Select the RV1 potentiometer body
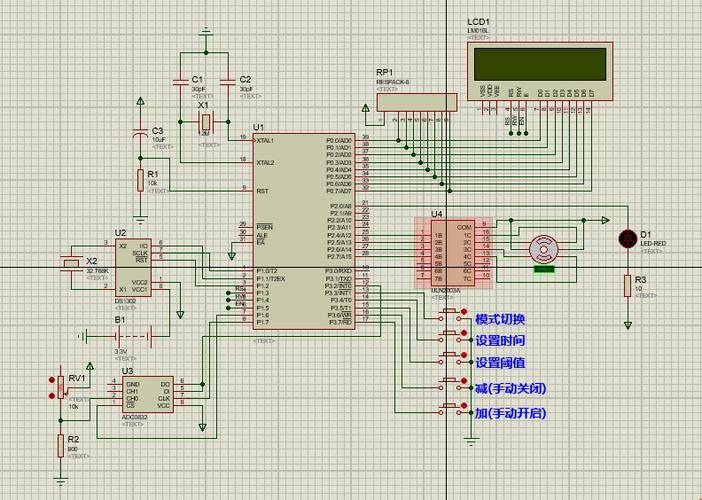702x500 pixels. [61, 388]
